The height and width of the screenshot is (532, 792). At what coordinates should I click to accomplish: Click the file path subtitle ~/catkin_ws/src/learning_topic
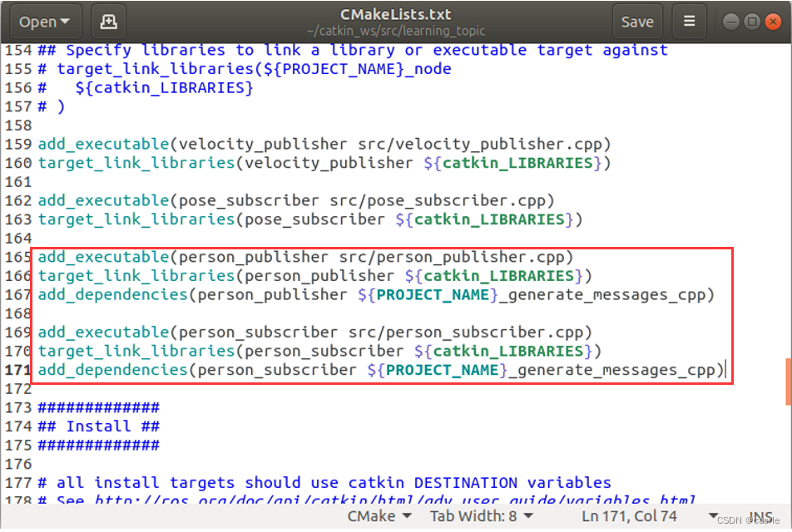point(395,31)
